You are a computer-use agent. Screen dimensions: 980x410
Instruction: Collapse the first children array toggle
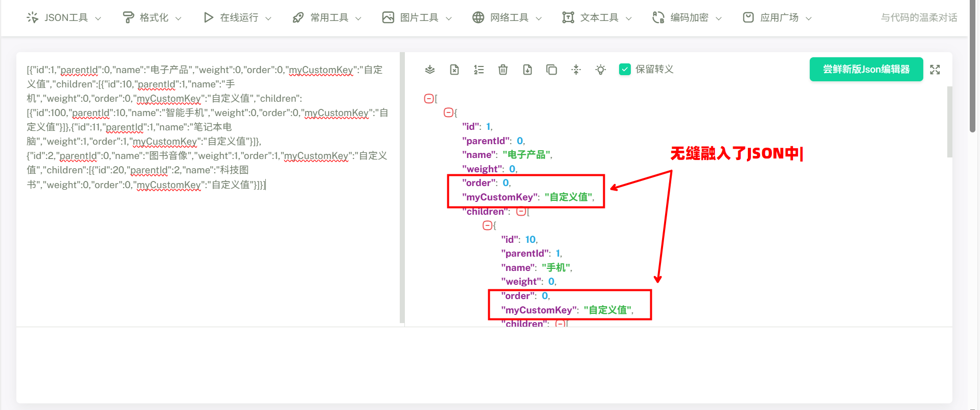click(520, 211)
